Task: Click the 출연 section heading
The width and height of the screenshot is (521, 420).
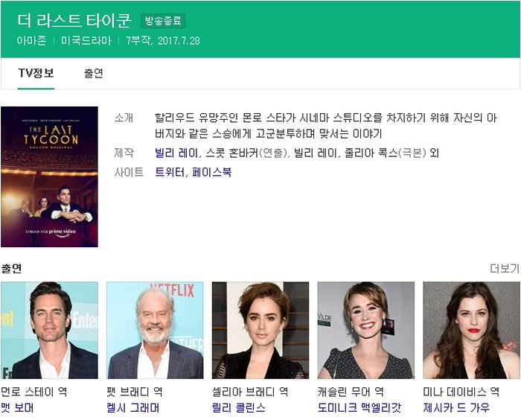Action: [11, 268]
